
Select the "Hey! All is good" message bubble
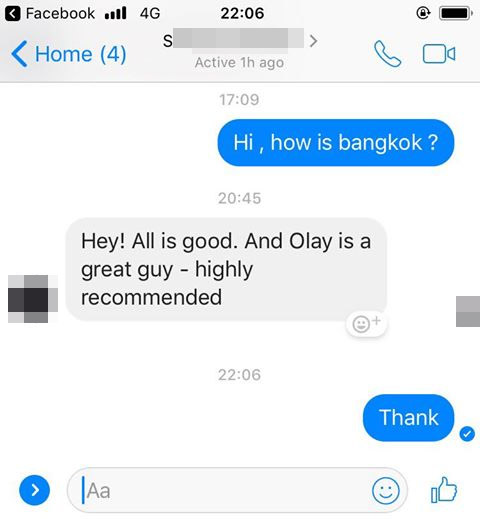(226, 269)
